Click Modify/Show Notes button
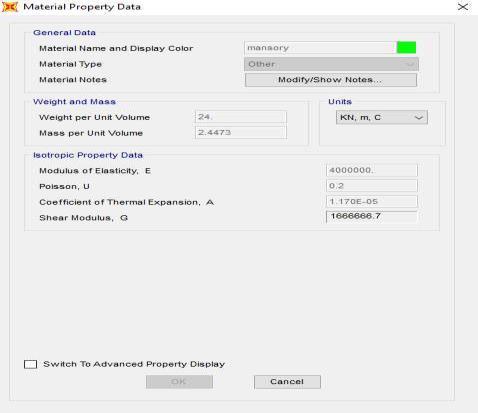This screenshot has height=413, width=478. tap(331, 80)
